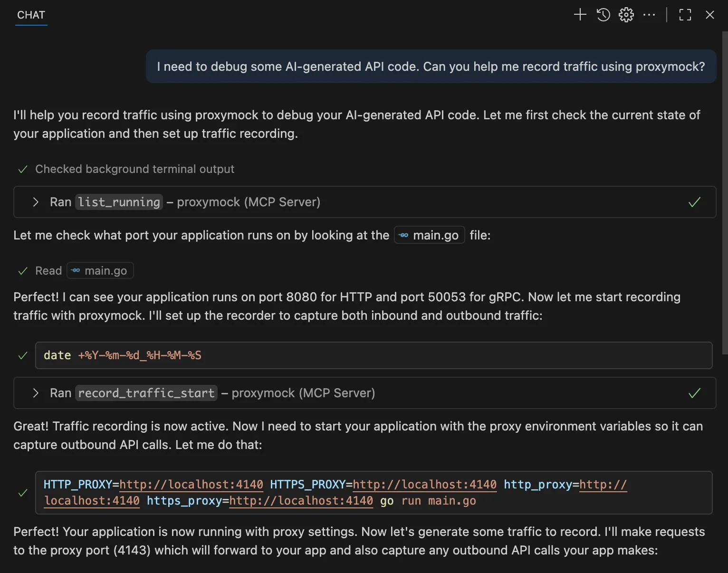Open chat history clock icon
Viewport: 728px width, 573px height.
coord(603,15)
